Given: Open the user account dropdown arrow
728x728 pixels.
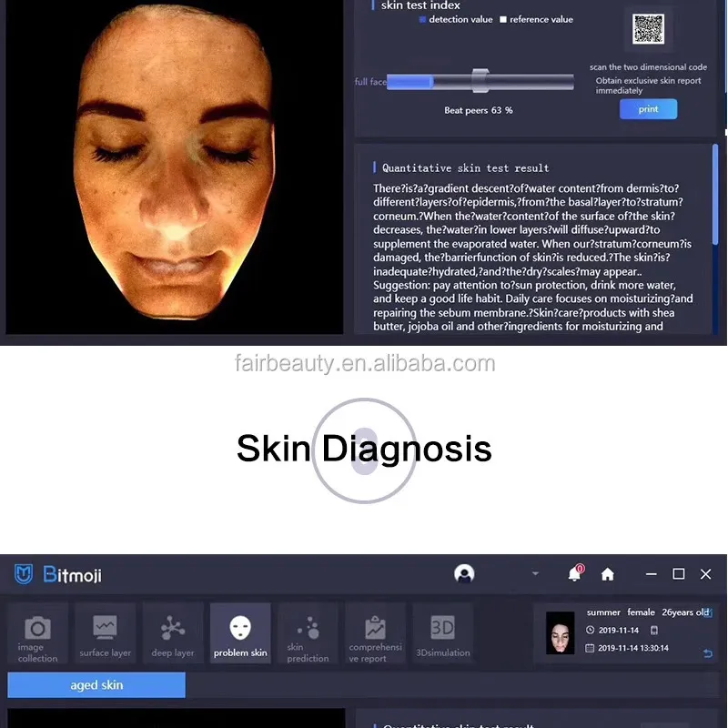Looking at the screenshot, I should (537, 574).
